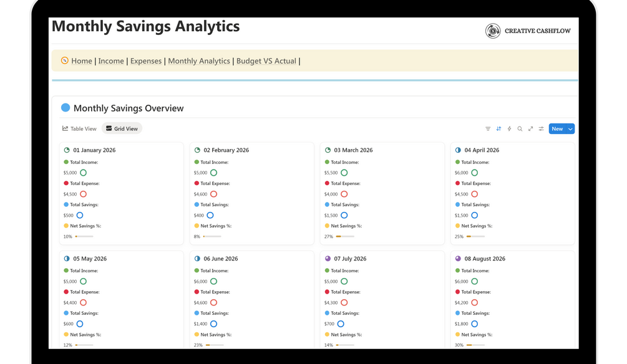Click the New button
Screen dimensions: 627x364
pos(557,129)
